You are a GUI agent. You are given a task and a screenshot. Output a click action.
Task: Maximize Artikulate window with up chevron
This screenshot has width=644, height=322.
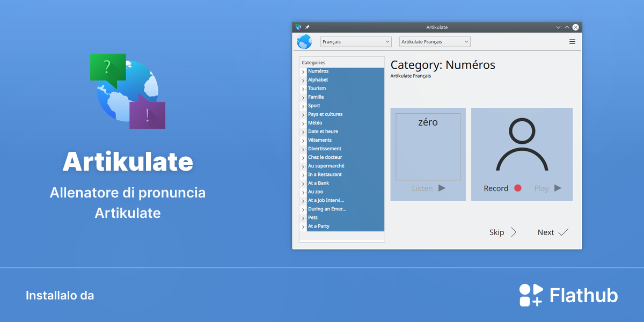(x=567, y=27)
